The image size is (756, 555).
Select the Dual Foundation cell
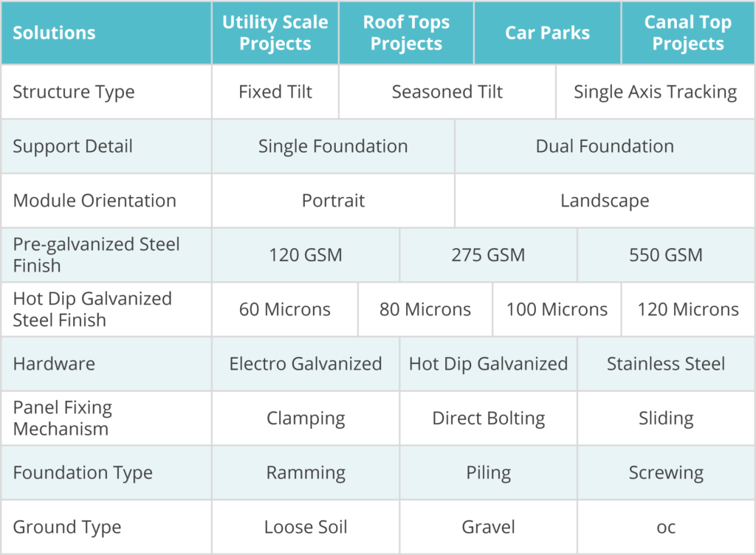tap(605, 146)
